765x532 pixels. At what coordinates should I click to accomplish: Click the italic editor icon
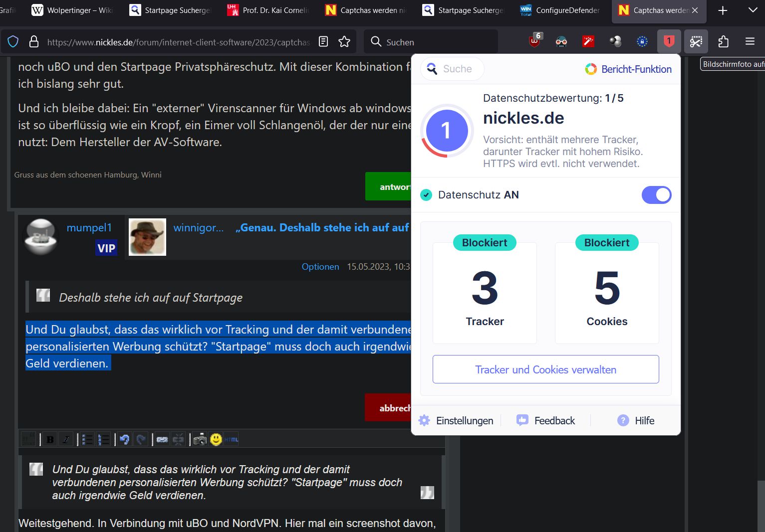point(66,439)
